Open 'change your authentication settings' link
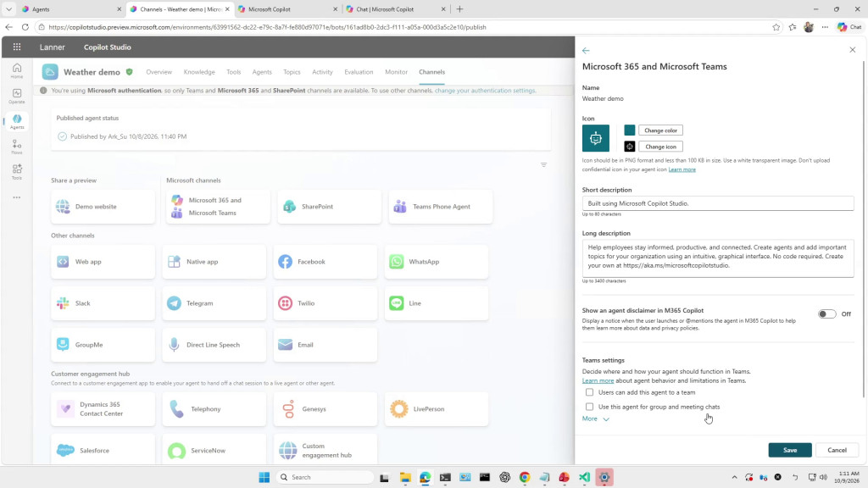 (x=485, y=90)
